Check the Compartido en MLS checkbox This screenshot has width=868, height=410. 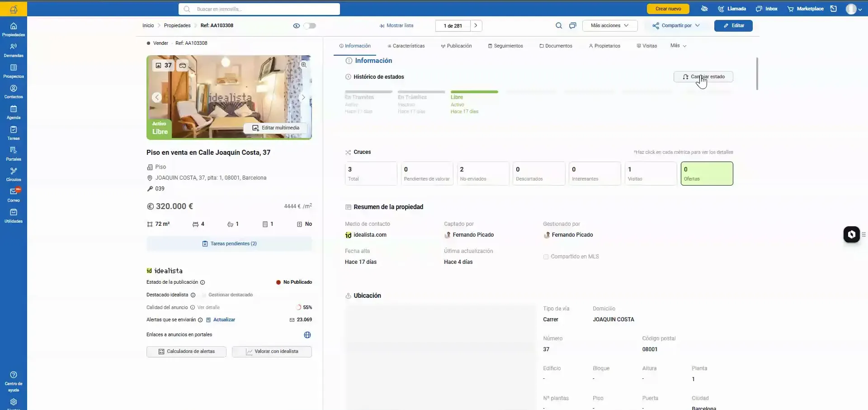click(x=546, y=257)
